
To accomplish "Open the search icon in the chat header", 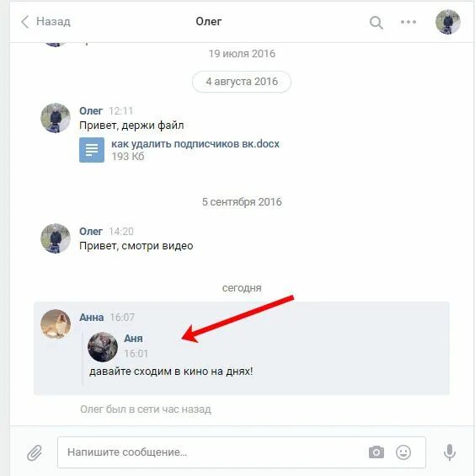I will (x=376, y=22).
